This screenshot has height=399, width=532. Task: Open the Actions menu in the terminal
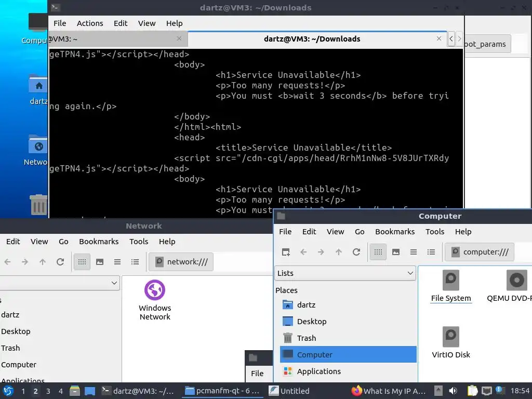tap(90, 23)
